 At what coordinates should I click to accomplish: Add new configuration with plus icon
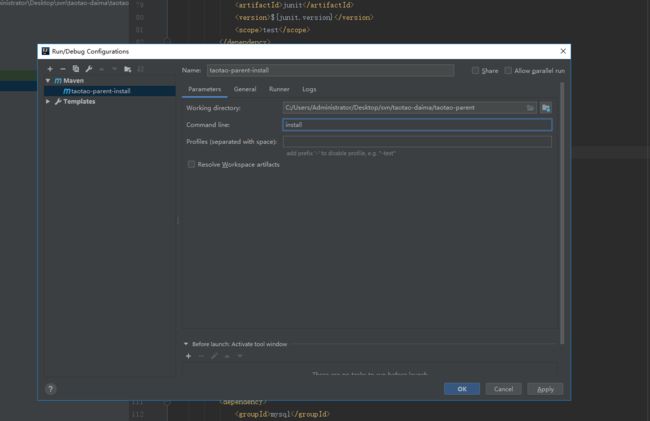(50, 69)
